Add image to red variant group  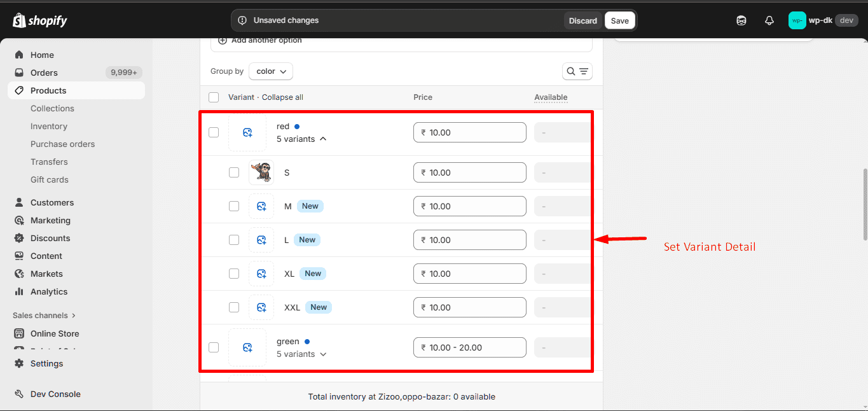tap(247, 132)
